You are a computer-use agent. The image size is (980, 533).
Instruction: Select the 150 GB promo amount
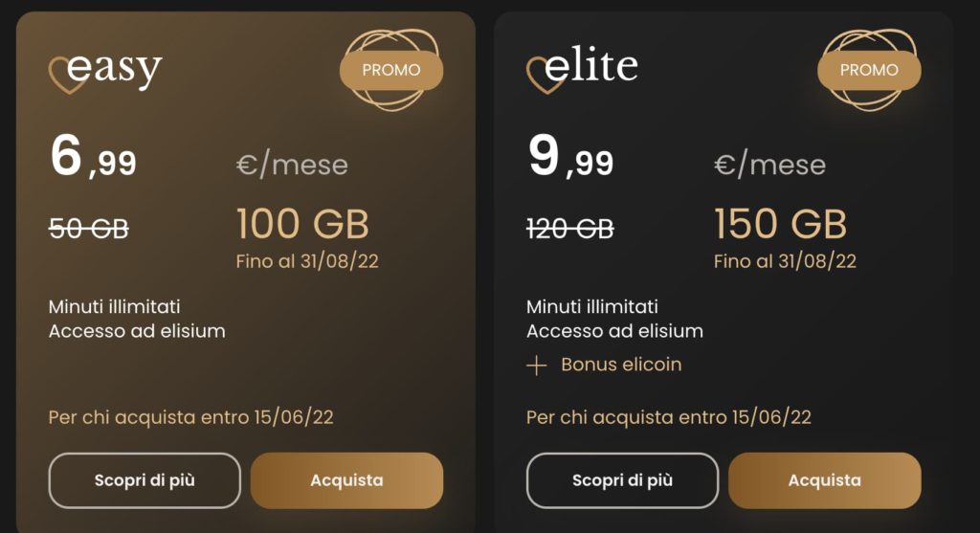pyautogui.click(x=780, y=224)
